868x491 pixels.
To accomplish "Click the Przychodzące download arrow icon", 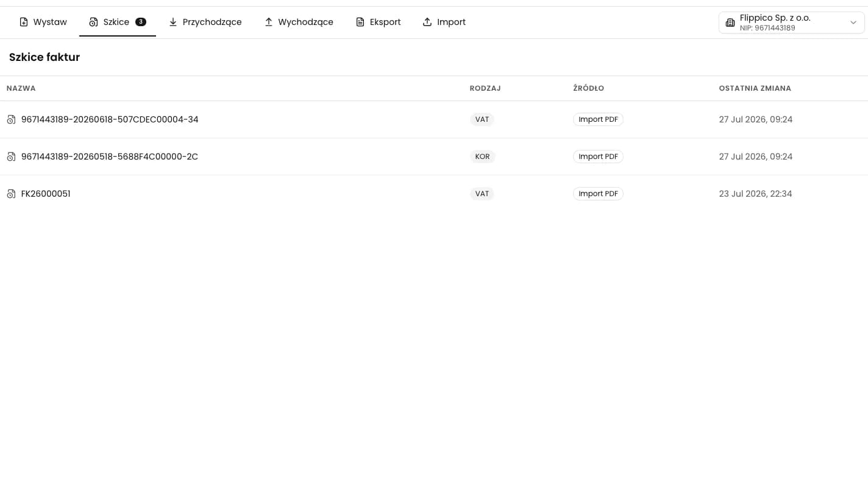I will point(173,22).
